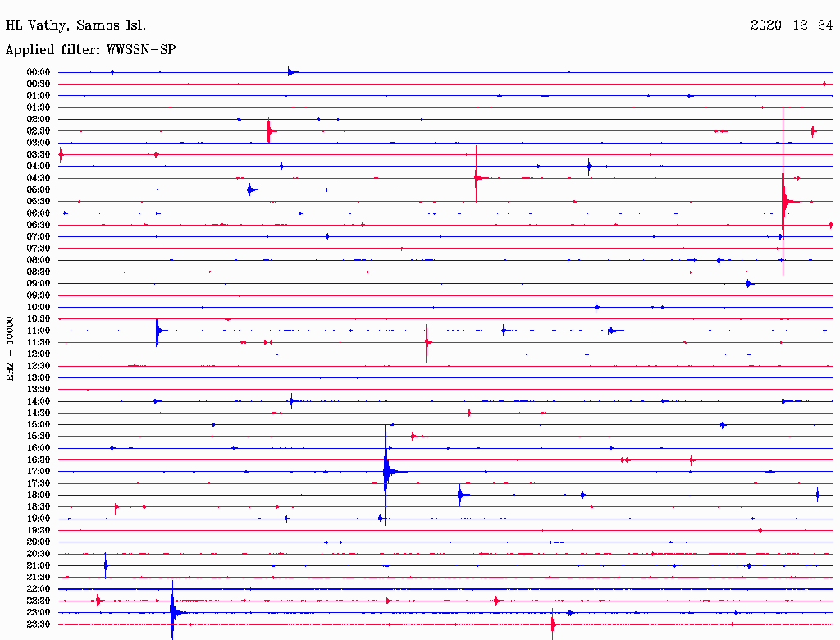Select the 18:00 time label

click(x=39, y=496)
